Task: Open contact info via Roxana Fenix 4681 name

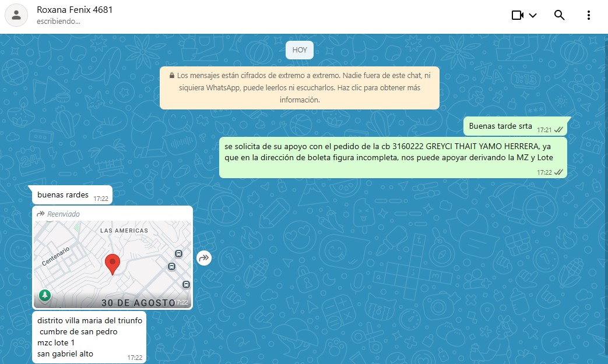Action: point(75,10)
